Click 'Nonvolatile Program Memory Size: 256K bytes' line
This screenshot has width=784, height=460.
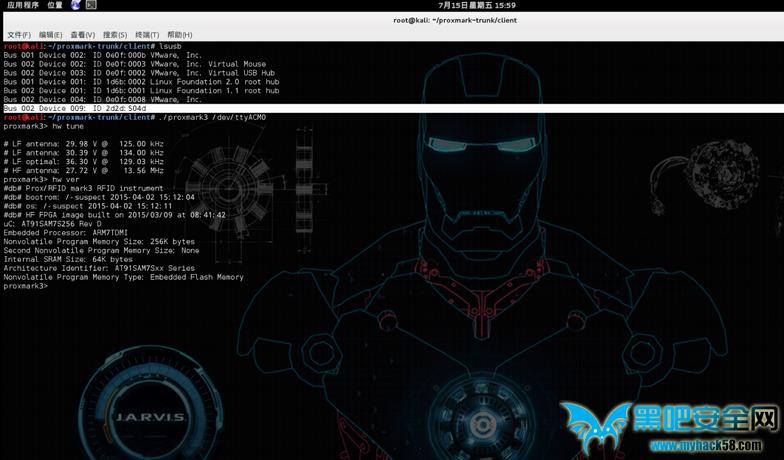coord(99,242)
